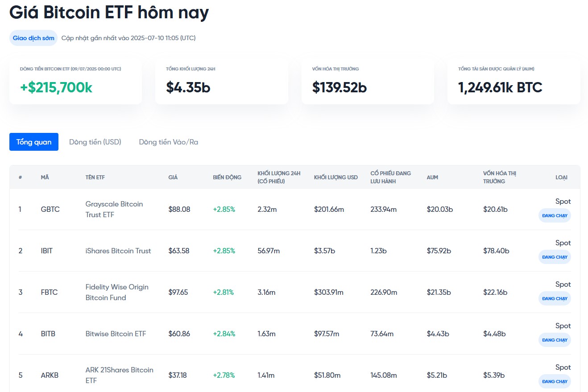Image resolution: width=588 pixels, height=392 pixels.
Task: Click ĐANG CHẠY badge in BITB row
Action: (x=555, y=340)
